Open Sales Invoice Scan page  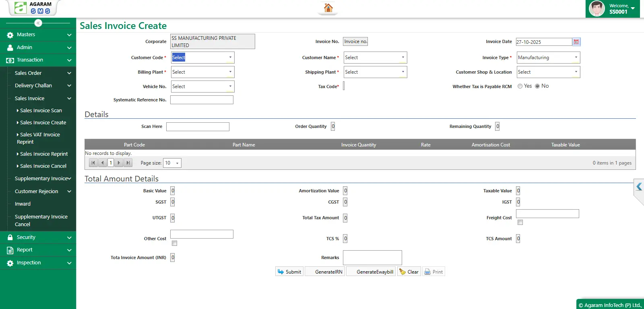point(41,111)
